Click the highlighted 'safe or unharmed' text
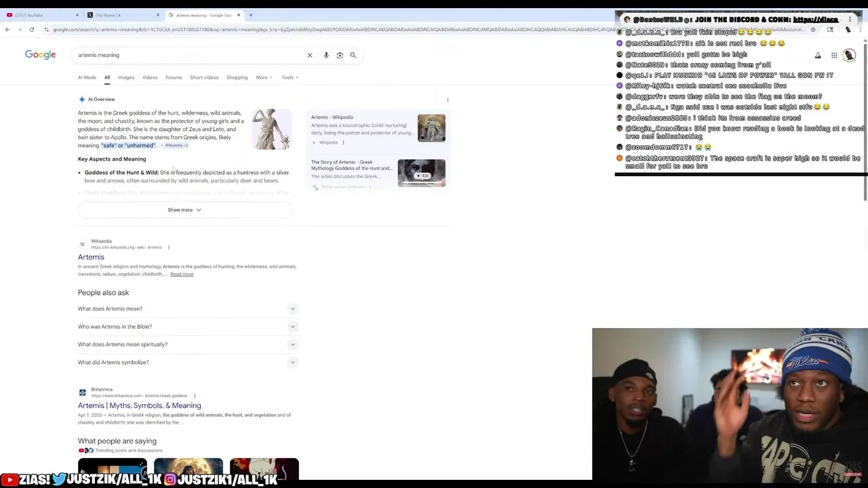Image resolution: width=868 pixels, height=488 pixels. click(128, 146)
